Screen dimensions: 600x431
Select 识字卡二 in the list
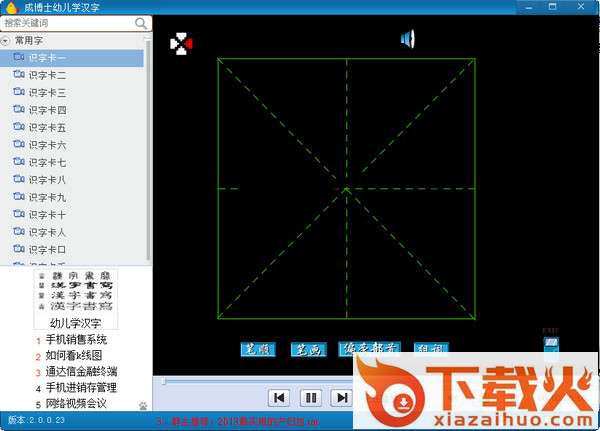[47, 75]
